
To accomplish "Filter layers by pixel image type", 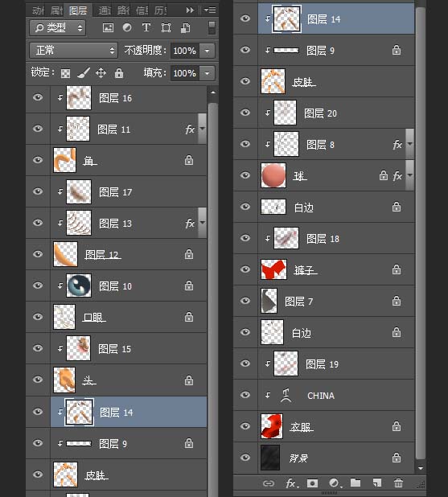I will 108,28.
